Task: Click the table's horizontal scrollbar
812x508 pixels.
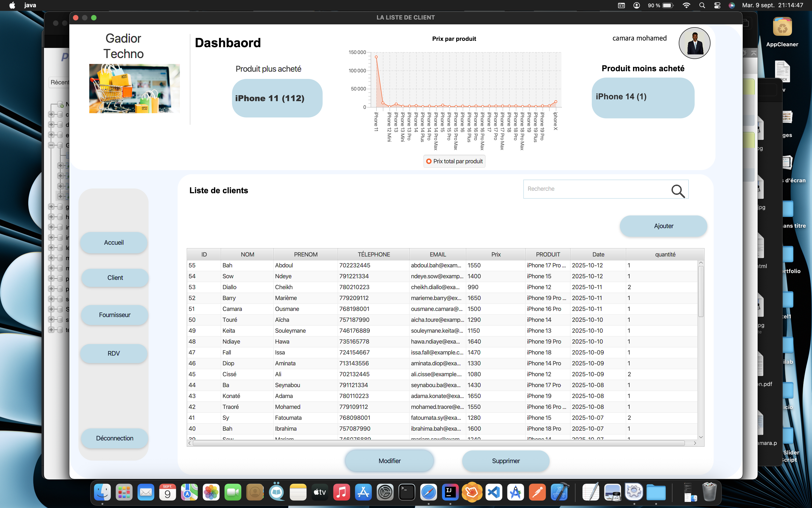Action: 439,443
